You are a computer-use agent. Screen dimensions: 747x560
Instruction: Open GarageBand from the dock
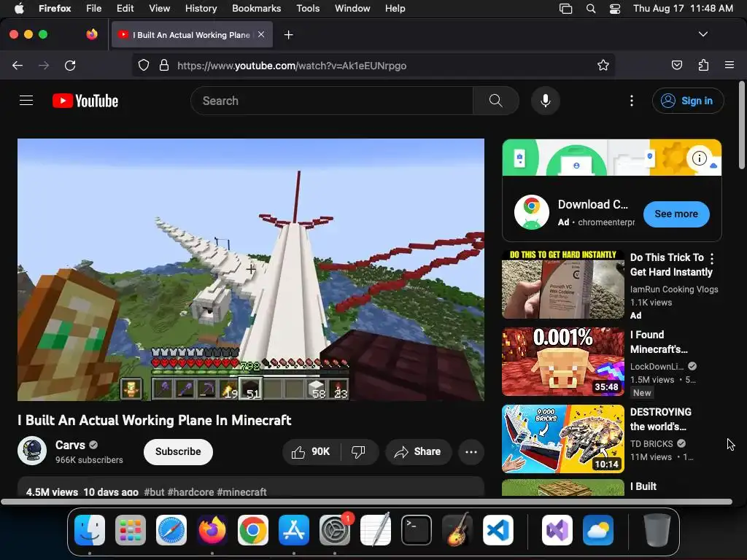457,530
